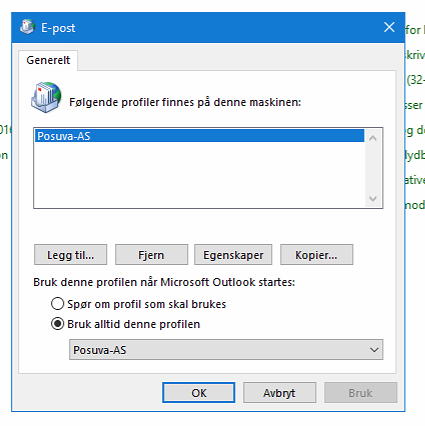Open Egenskaper for selected profile
Image resolution: width=425 pixels, height=426 pixels.
[233, 255]
